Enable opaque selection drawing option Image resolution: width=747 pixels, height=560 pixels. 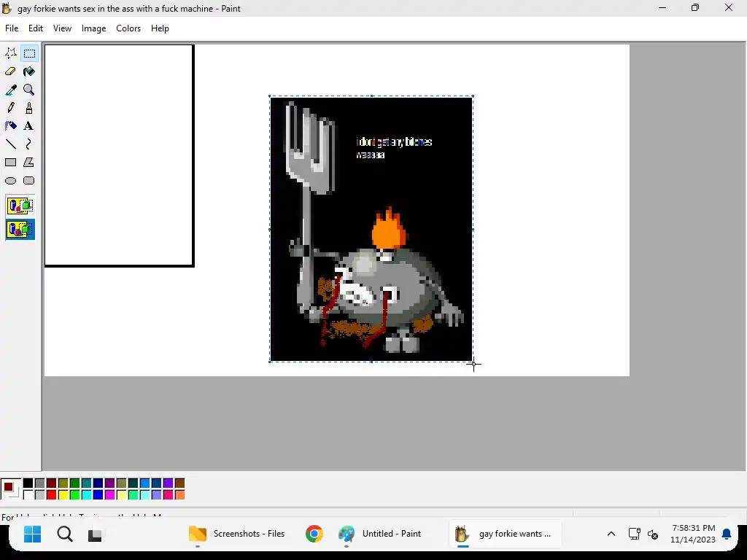point(20,206)
